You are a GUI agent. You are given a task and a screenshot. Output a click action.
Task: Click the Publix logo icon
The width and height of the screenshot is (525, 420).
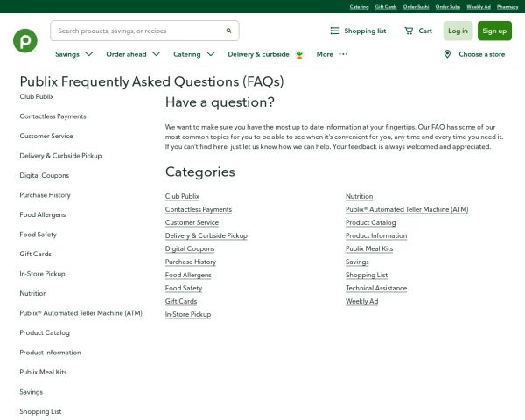click(x=25, y=40)
